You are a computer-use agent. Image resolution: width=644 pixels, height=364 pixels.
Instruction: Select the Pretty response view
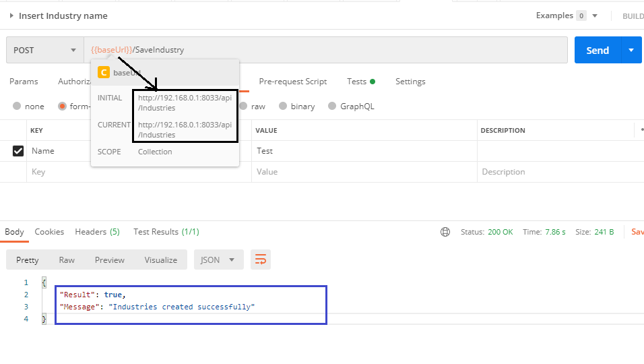(28, 260)
